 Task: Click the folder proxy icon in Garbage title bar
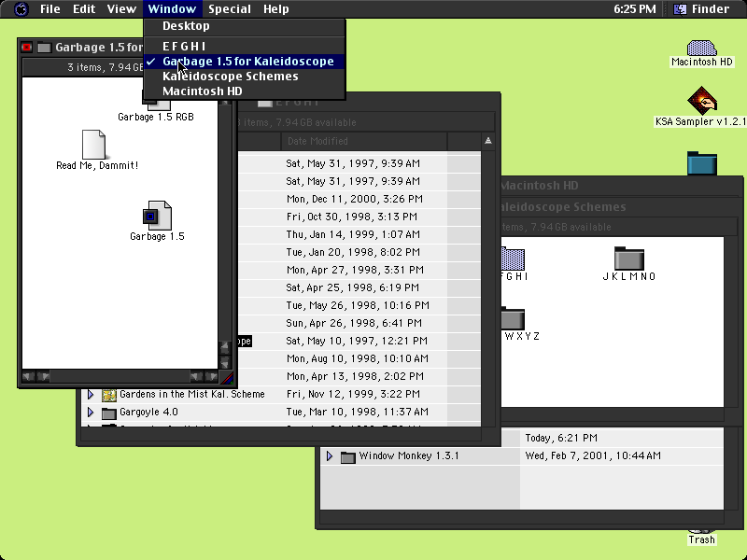coord(44,48)
